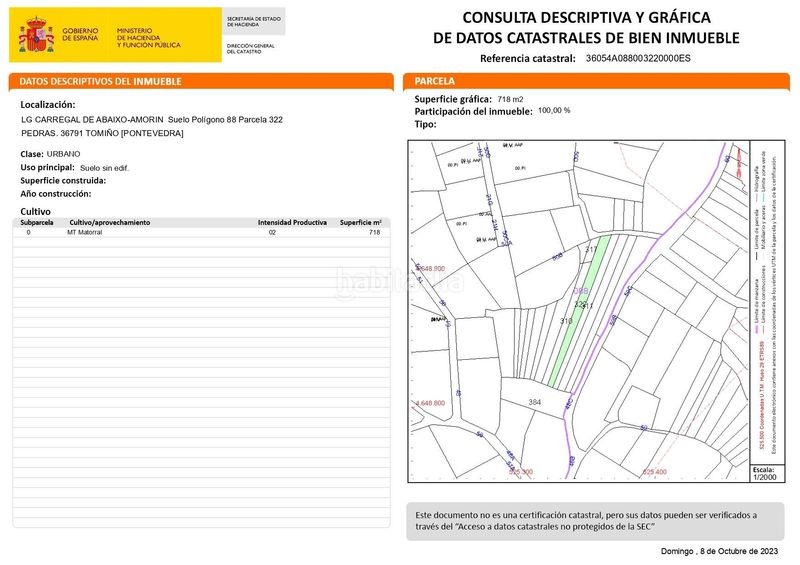Viewport: 800px width, 565px height.
Task: Open the Parcela section header
Action: (596, 81)
